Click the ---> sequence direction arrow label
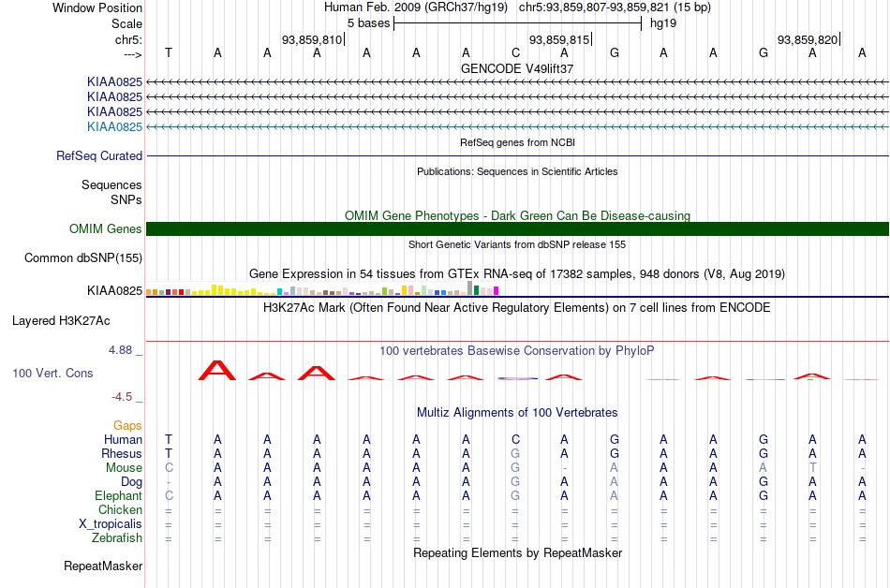The width and height of the screenshot is (890, 588). (x=132, y=54)
